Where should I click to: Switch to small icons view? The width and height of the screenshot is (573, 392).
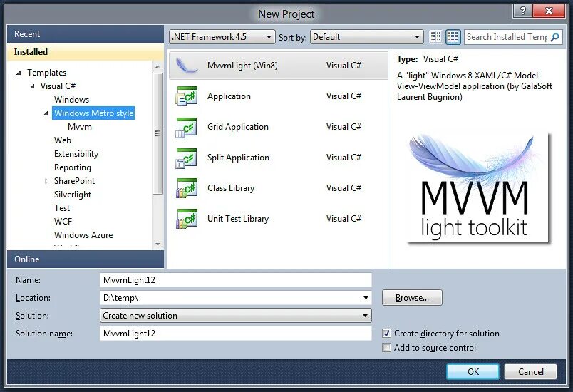(x=435, y=37)
